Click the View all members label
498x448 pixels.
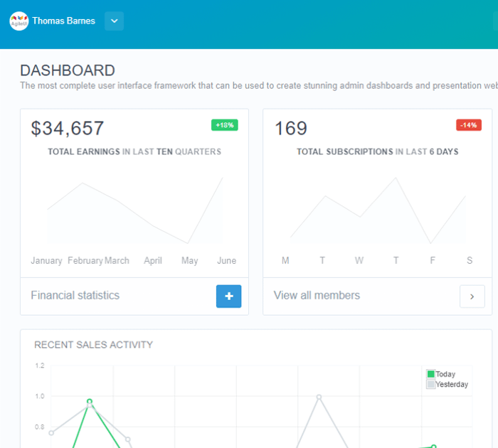(x=317, y=295)
